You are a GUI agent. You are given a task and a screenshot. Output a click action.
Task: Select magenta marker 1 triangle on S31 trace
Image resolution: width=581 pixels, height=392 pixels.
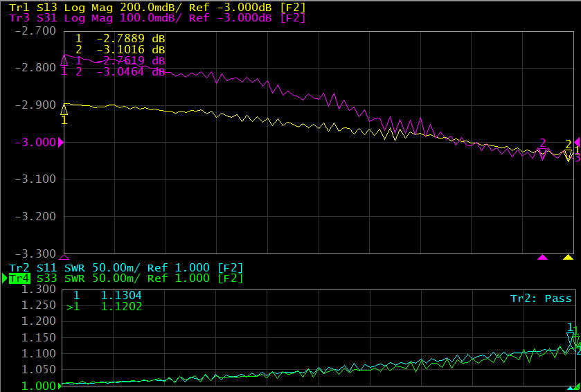point(64,60)
